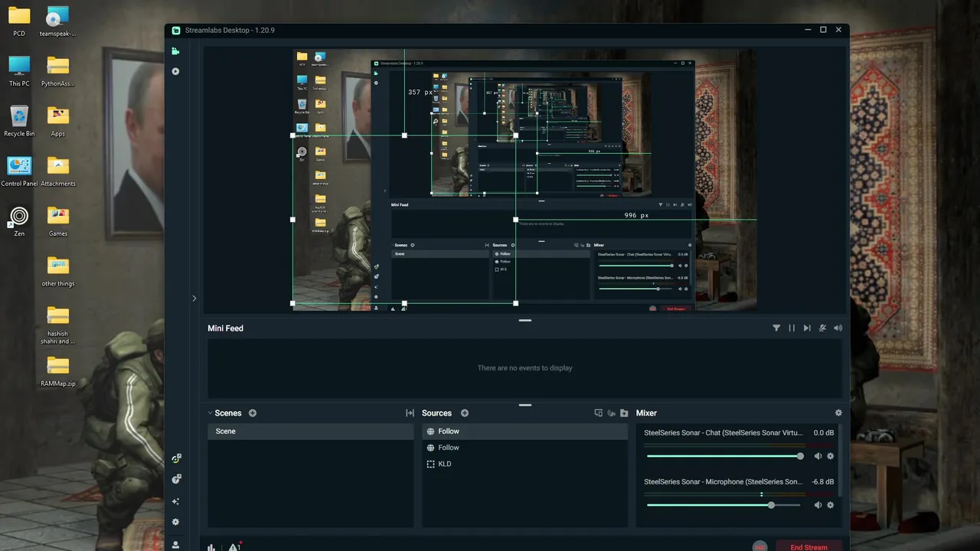The width and height of the screenshot is (980, 551).
Task: Adjust the SteelSeries Sonar Chat volume slider
Action: 724,456
